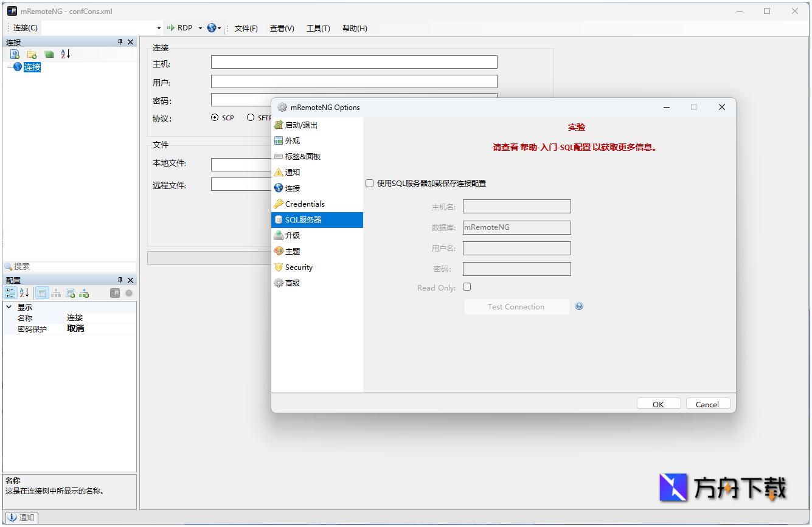Image resolution: width=812 pixels, height=527 pixels.
Task: Click the gray mR icon in config toolbar
Action: [115, 293]
